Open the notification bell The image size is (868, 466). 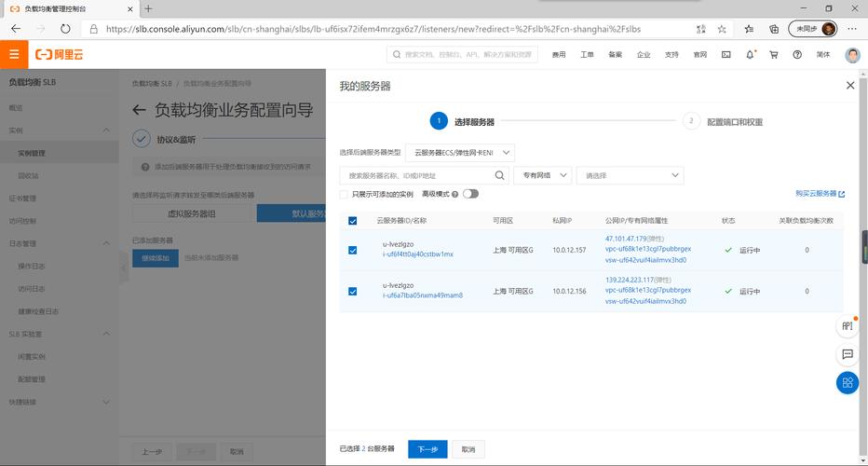tap(750, 54)
